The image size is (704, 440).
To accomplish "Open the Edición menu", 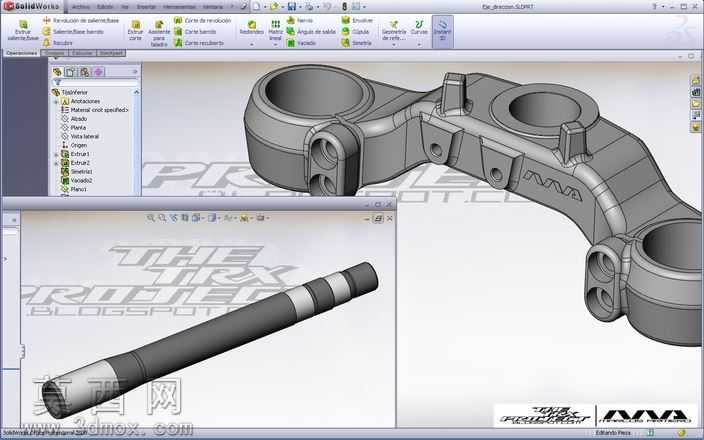I will [x=105, y=7].
